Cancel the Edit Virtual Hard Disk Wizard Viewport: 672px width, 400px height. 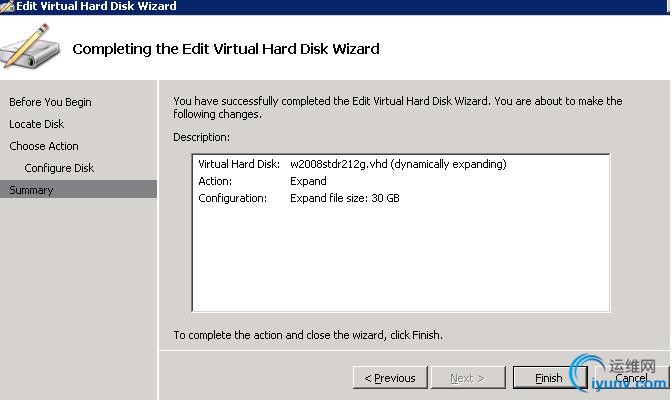coord(631,378)
